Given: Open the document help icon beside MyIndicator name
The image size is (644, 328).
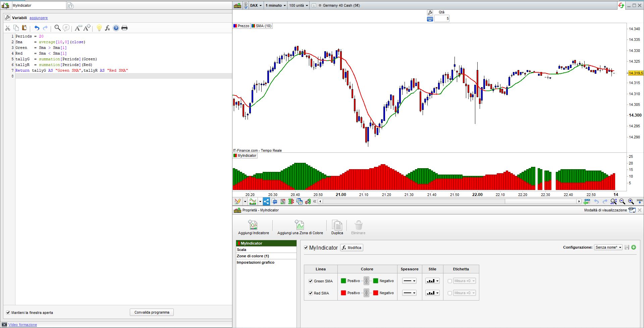Looking at the screenshot, I should click(70, 5).
